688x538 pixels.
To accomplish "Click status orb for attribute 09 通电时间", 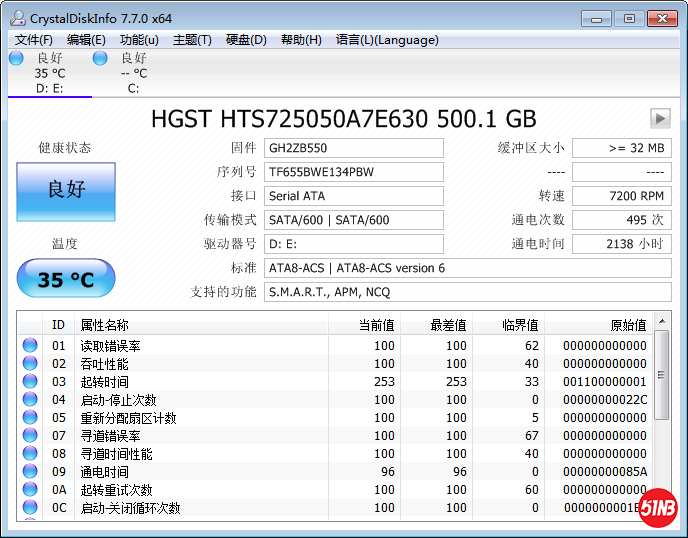I will [x=30, y=472].
